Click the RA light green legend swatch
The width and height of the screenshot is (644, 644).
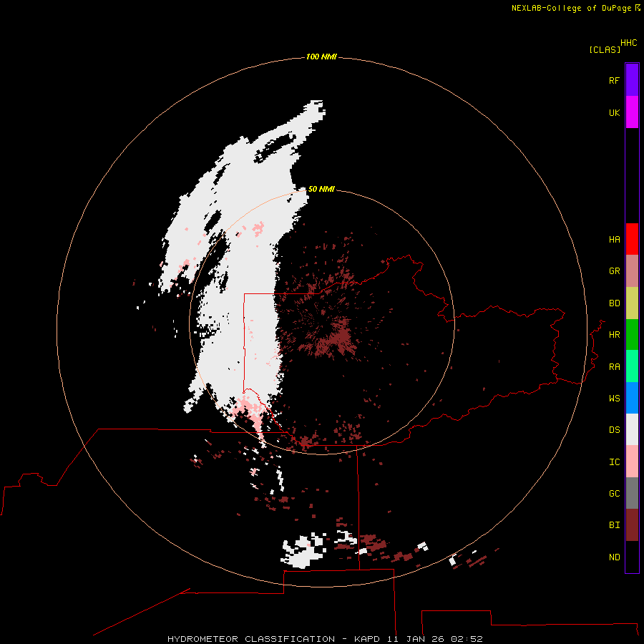click(632, 366)
